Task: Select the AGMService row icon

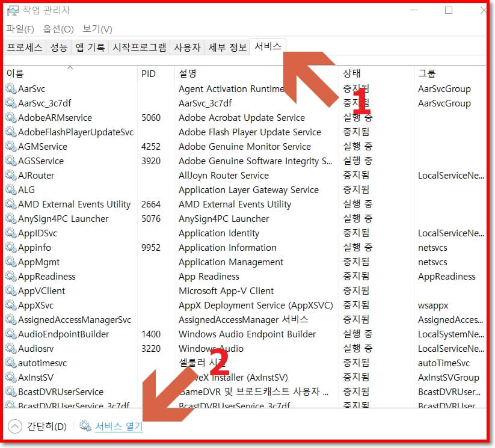Action: point(11,146)
